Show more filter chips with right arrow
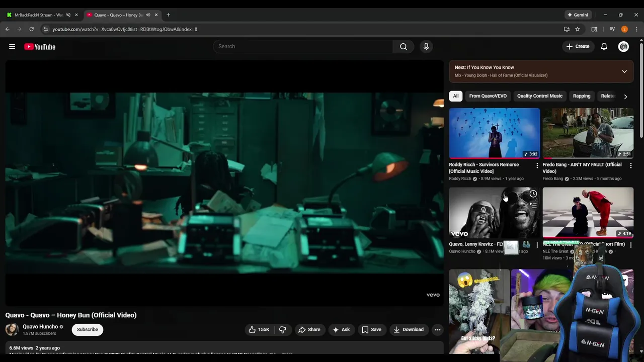644x362 pixels. [625, 96]
